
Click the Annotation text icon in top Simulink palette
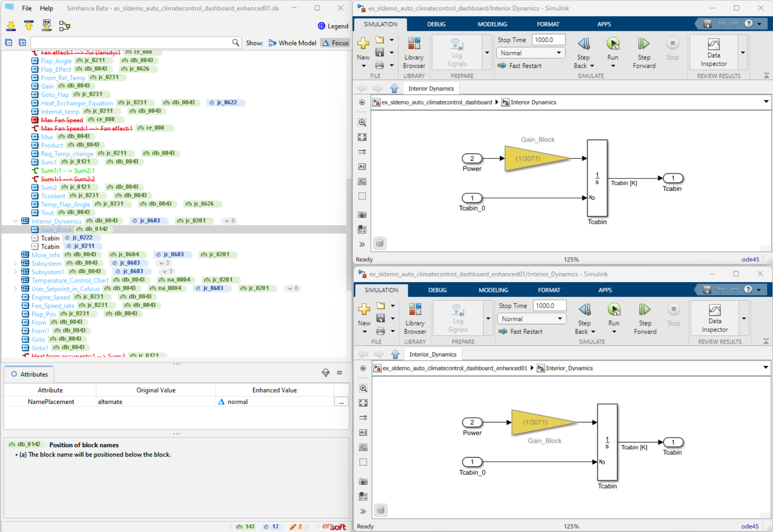coord(362,166)
